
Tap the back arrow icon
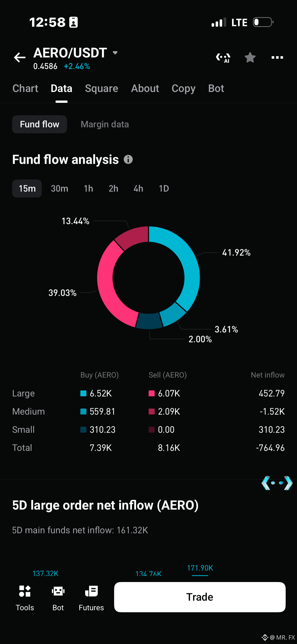20,57
